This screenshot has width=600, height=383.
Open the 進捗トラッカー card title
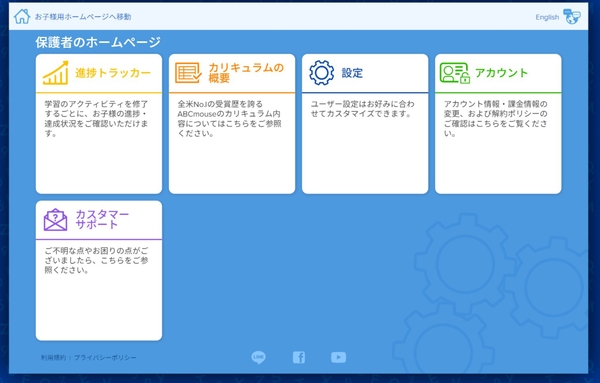[113, 73]
